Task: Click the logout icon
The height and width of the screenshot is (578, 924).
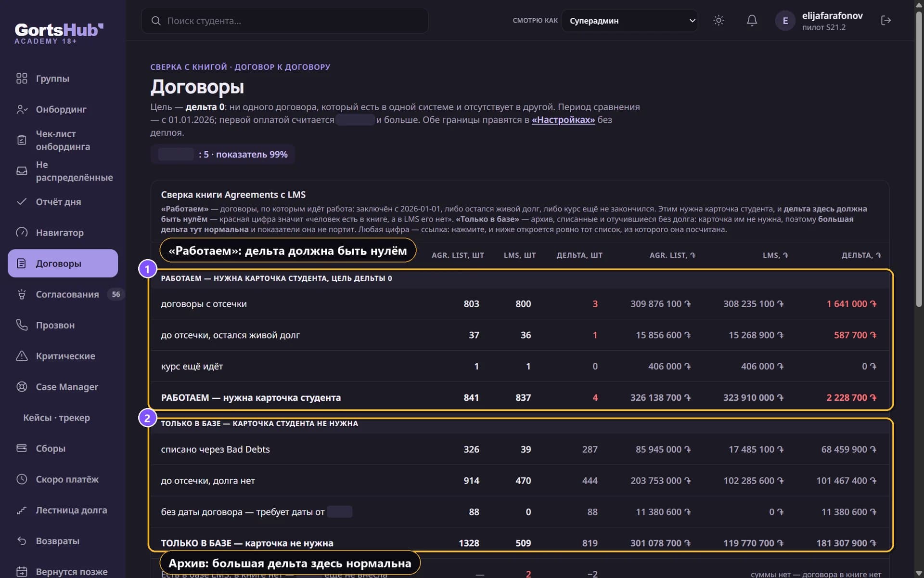Action: point(886,21)
